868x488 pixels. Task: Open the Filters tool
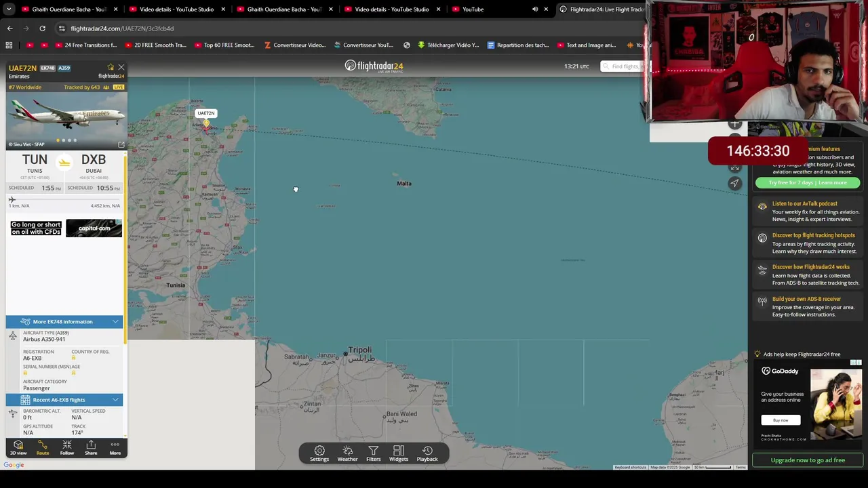pos(374,453)
